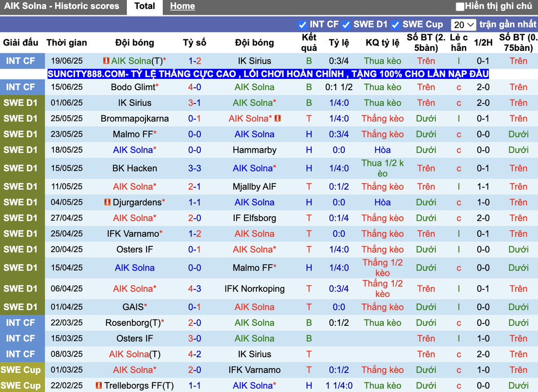The width and height of the screenshot is (538, 392).
Task: Open Osters IF link on 15/03/25 row
Action: 134,339
